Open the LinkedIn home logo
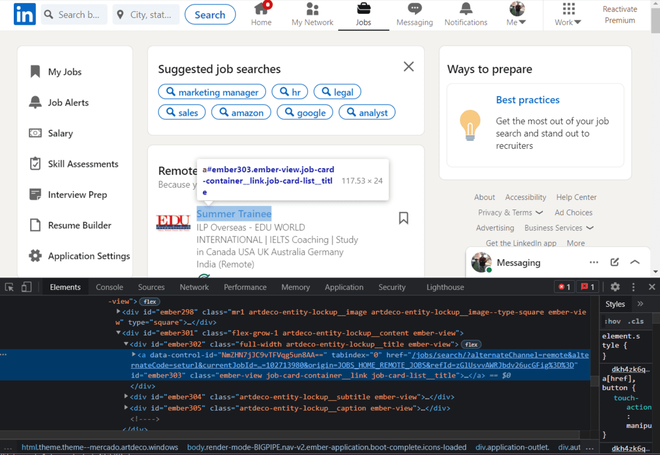Viewport: 660px width, 455px height. click(x=24, y=14)
